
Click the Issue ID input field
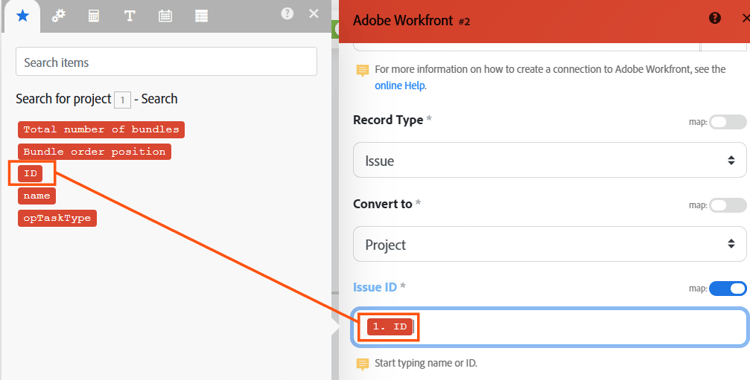pos(550,327)
